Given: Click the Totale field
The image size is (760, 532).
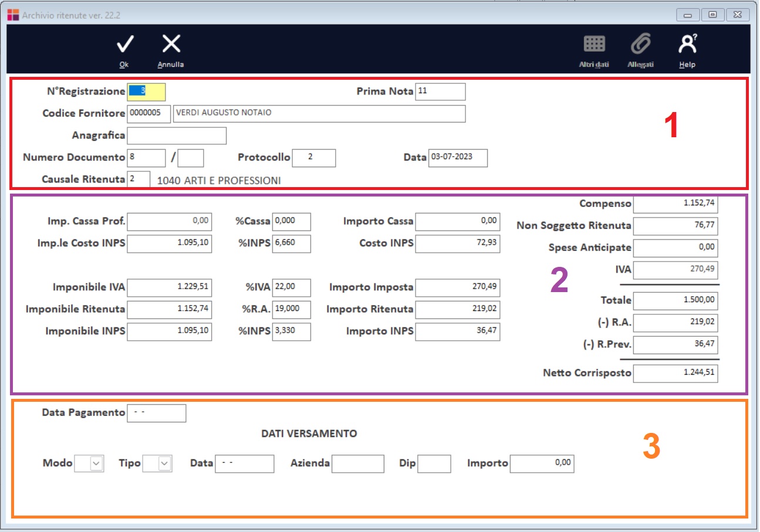Looking at the screenshot, I should (x=676, y=300).
